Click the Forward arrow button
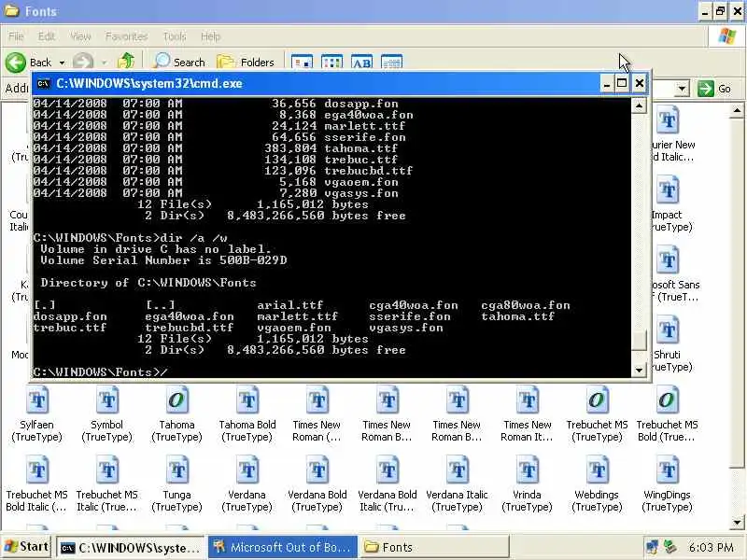This screenshot has width=747, height=560. (x=83, y=62)
